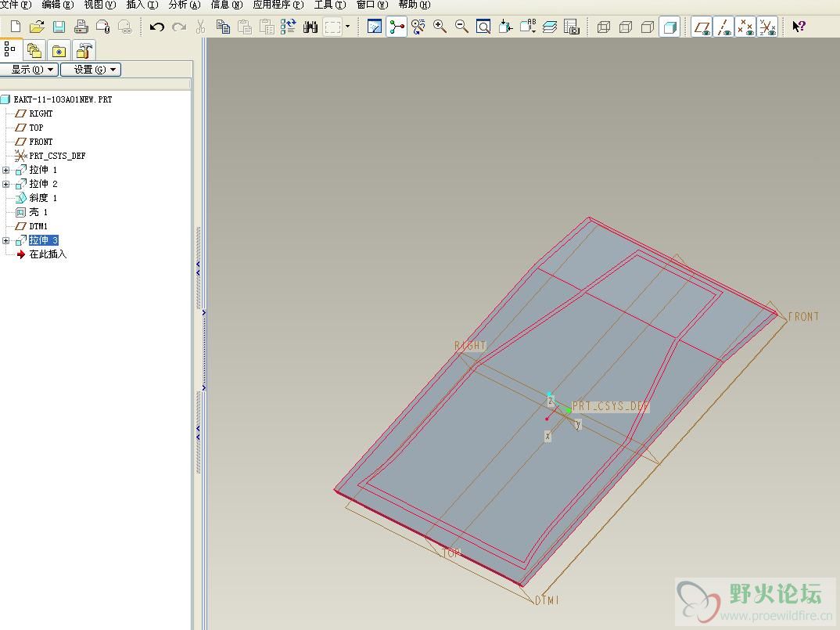Viewport: 840px width, 630px height.
Task: Open the layers icon in toolbar
Action: pyautogui.click(x=550, y=27)
